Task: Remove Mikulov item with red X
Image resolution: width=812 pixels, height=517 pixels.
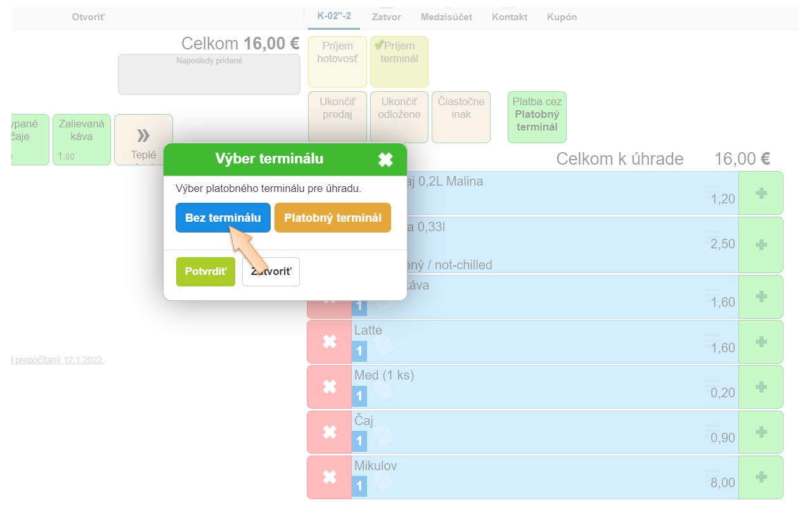Action: [329, 477]
